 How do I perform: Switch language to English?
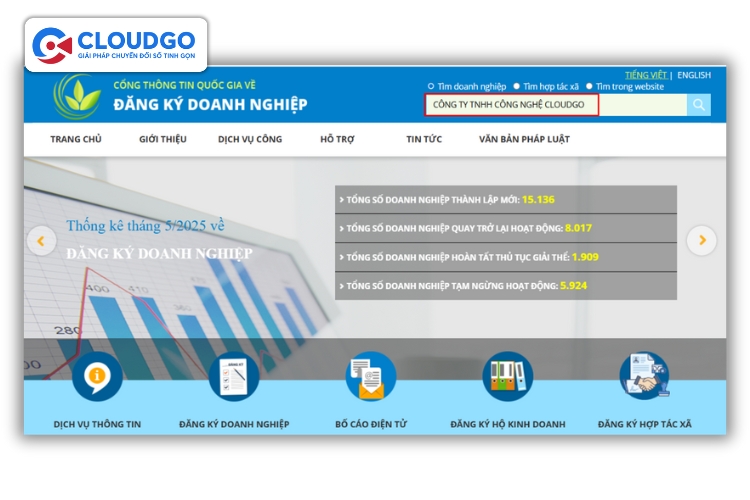pyautogui.click(x=694, y=75)
